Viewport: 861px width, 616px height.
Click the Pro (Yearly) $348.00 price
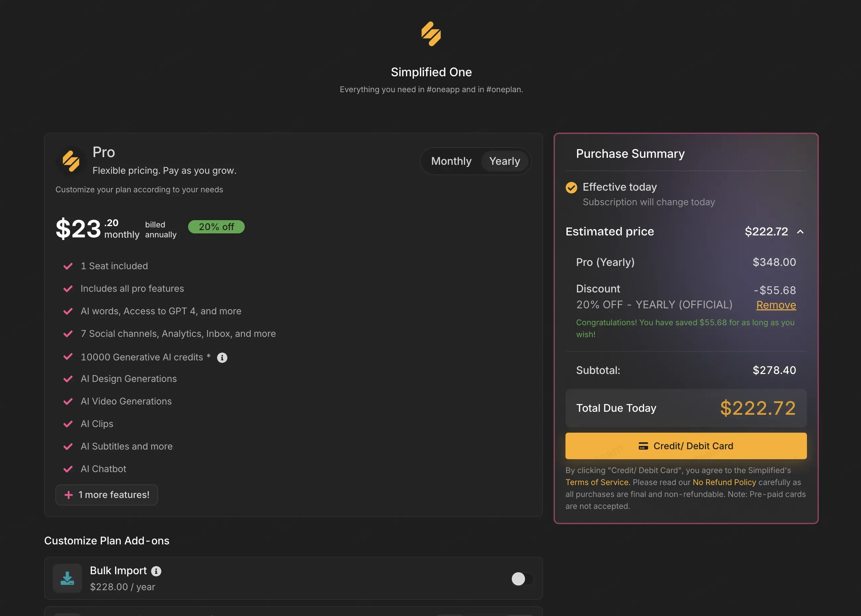tap(774, 262)
